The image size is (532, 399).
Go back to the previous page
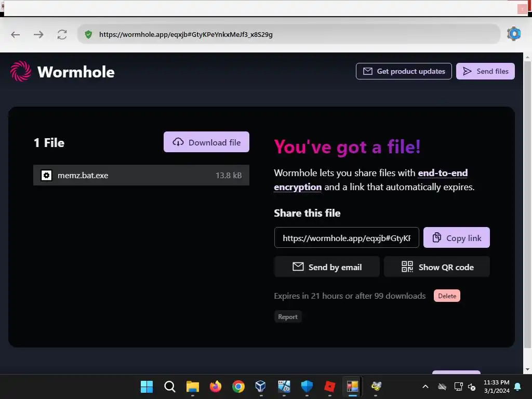click(15, 34)
